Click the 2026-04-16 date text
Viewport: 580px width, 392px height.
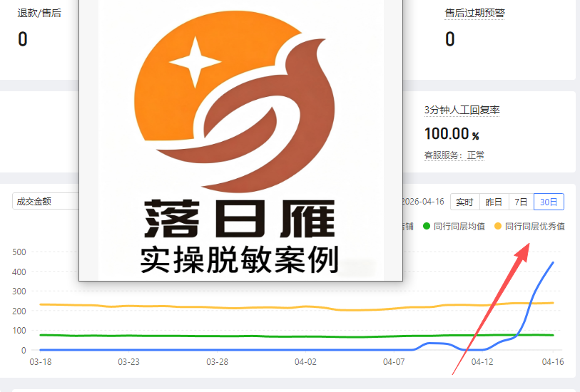424,202
